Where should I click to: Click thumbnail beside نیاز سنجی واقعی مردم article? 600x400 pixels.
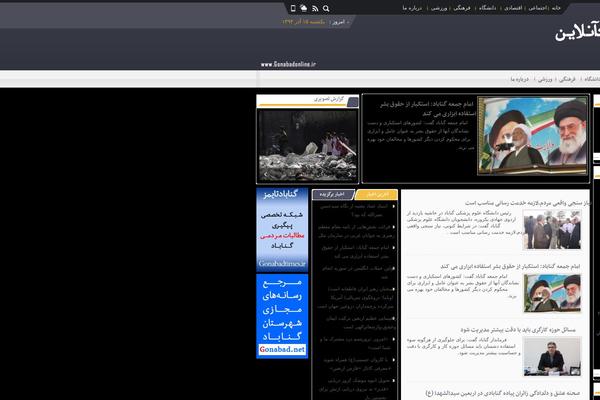coord(552,230)
